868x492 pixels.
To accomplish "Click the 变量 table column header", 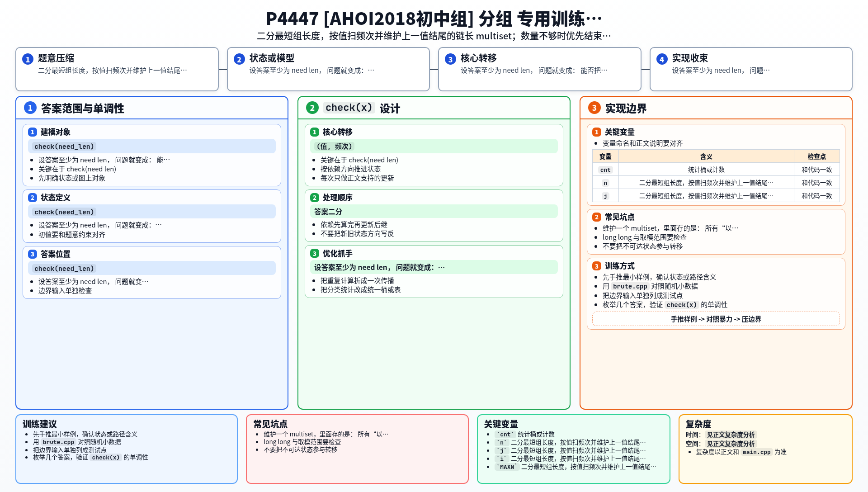I will (605, 156).
